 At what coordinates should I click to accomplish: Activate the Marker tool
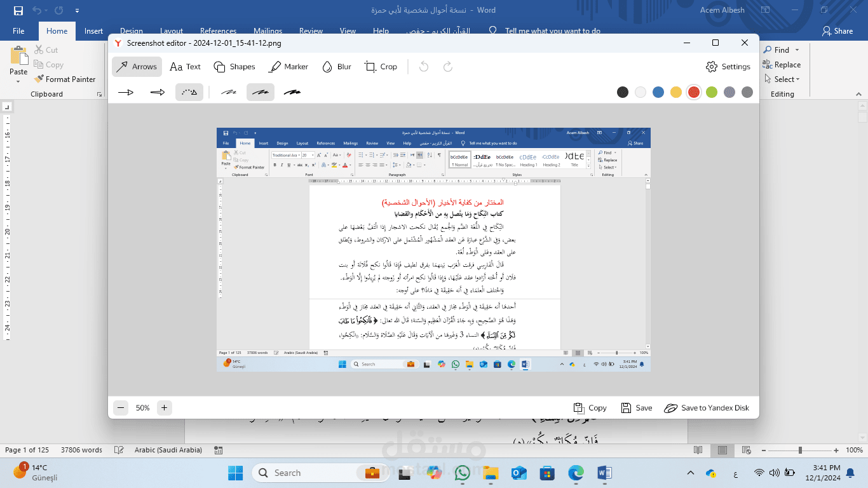pos(288,67)
